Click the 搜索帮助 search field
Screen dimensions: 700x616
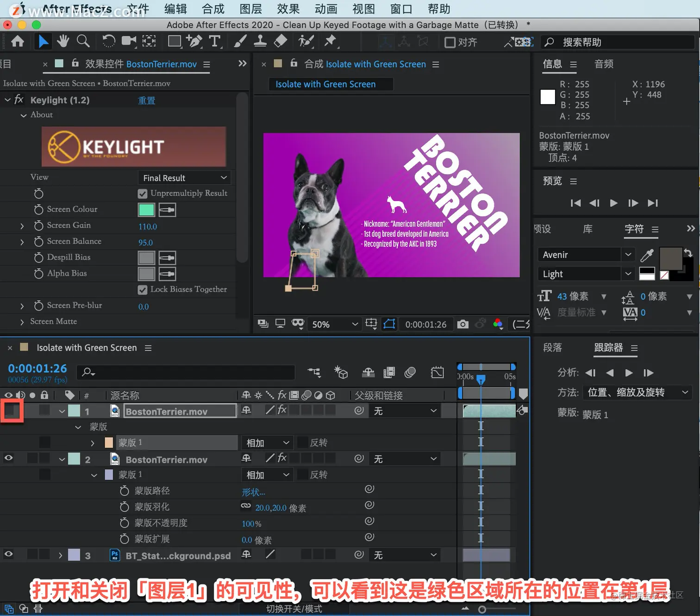[618, 42]
